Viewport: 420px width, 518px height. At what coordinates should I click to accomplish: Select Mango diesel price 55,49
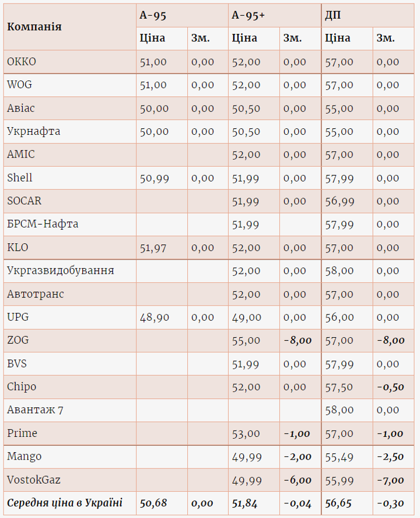[339, 457]
